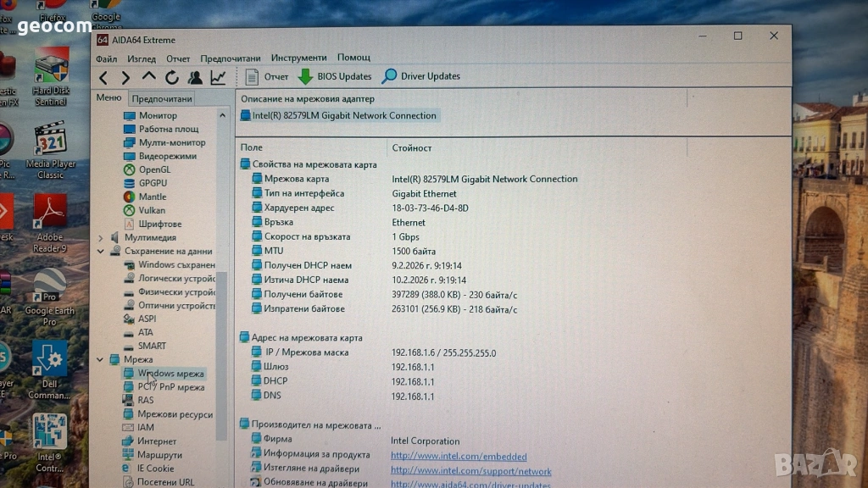Image resolution: width=868 pixels, height=488 pixels.
Task: Click the Отчет report toolbar button
Action: click(267, 76)
